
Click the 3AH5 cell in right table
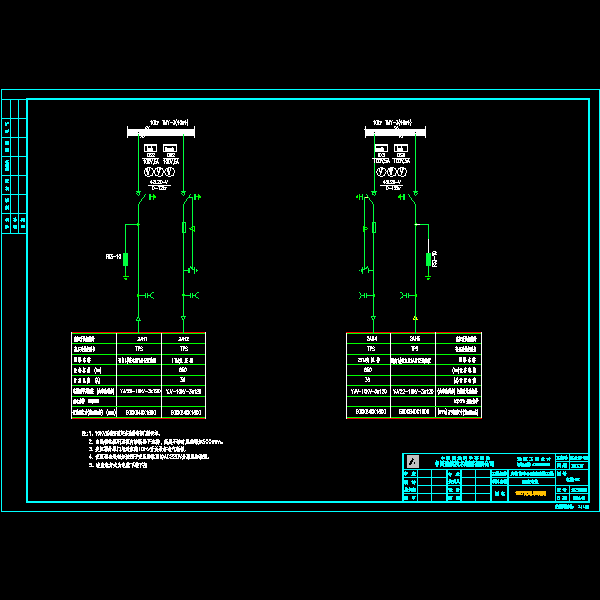coord(415,339)
